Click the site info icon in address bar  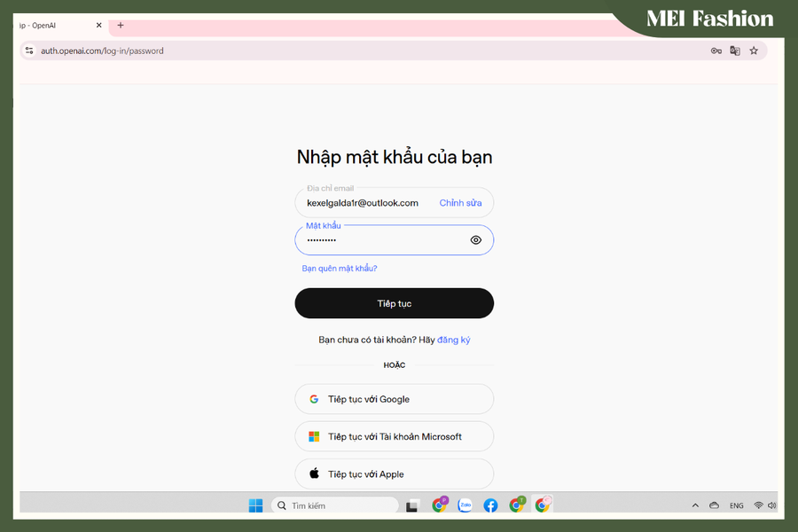(29, 51)
